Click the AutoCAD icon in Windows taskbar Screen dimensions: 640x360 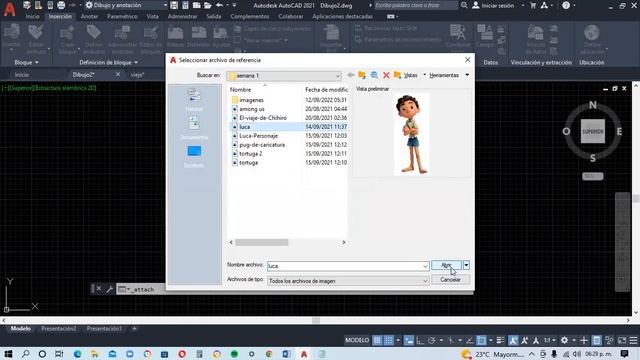(304, 354)
